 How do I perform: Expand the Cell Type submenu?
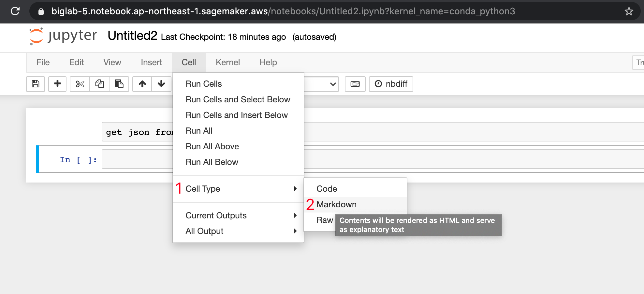point(238,189)
